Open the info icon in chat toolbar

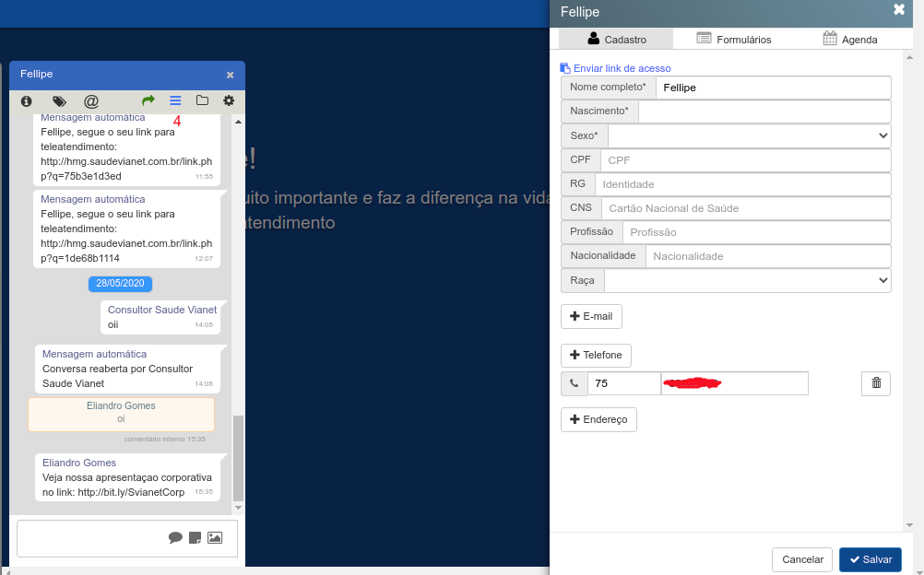point(27,101)
